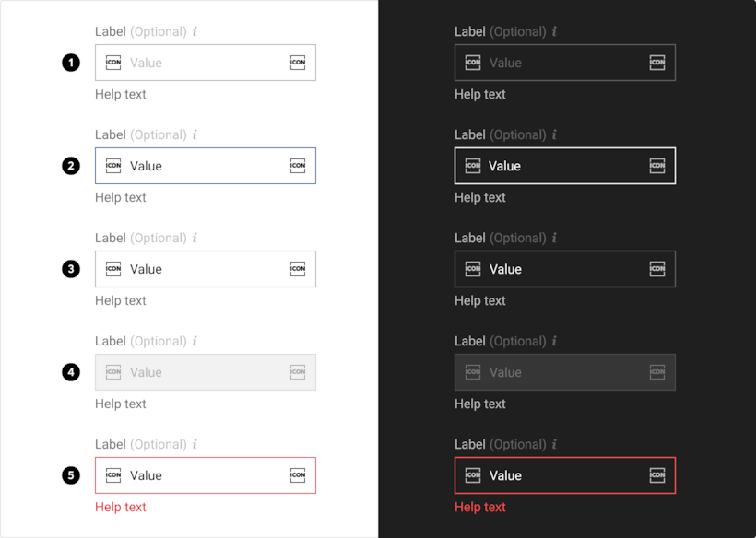Screen dimensions: 756x538
Task: Focus the light field 1 placeholder text
Action: coord(146,63)
